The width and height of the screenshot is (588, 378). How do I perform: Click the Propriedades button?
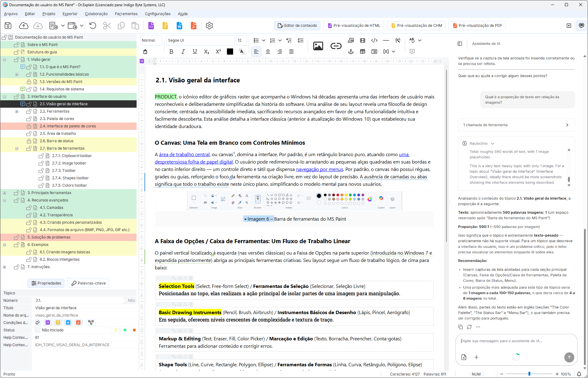(47, 283)
